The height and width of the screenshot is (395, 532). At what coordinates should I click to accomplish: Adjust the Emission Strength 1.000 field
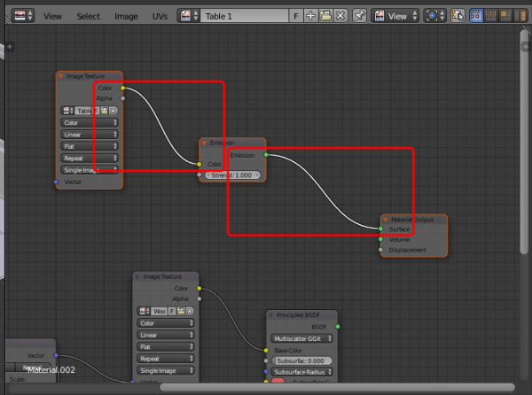click(x=232, y=175)
